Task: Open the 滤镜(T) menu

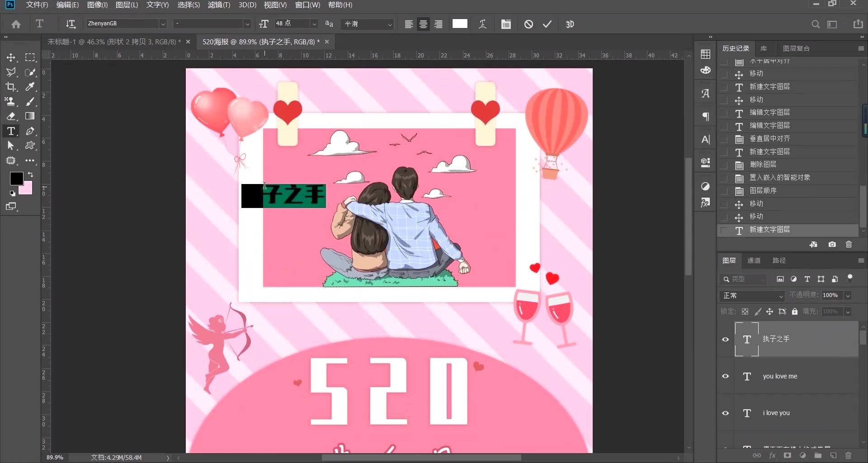Action: pyautogui.click(x=219, y=5)
